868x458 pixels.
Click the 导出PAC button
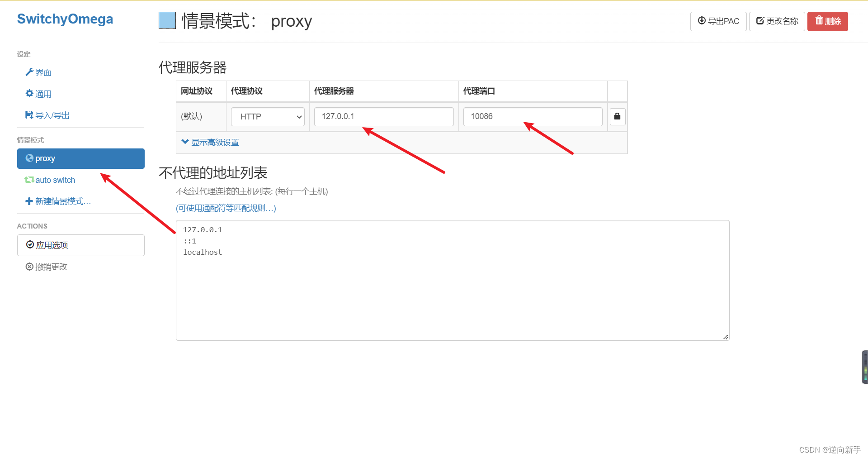718,21
